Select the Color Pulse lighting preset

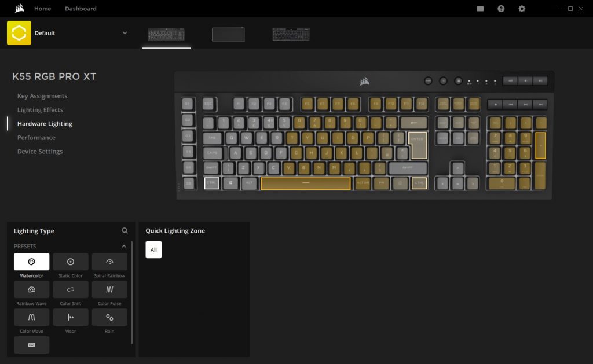pyautogui.click(x=109, y=289)
